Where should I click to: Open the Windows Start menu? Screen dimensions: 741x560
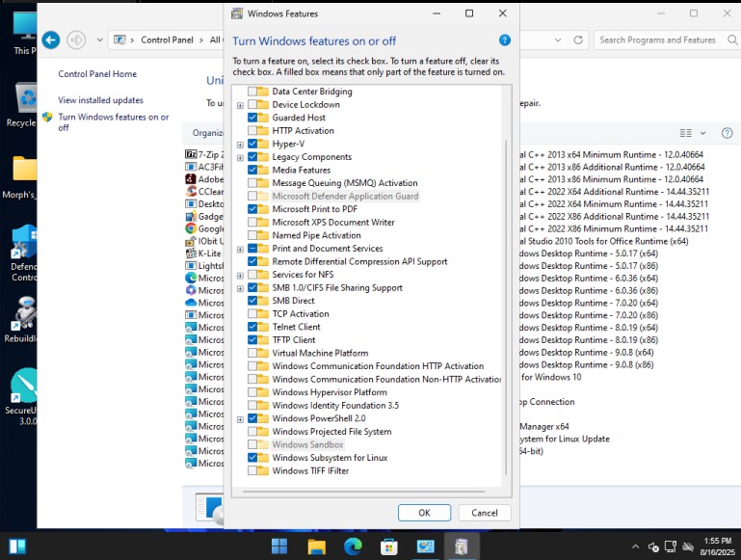click(278, 547)
